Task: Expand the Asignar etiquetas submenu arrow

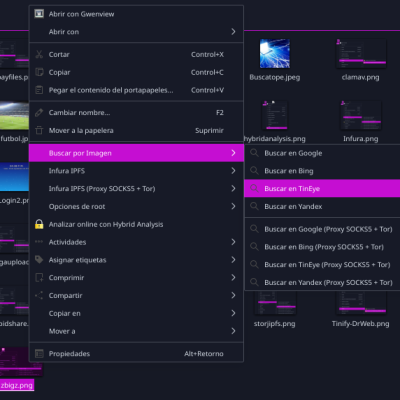Action: point(233,260)
